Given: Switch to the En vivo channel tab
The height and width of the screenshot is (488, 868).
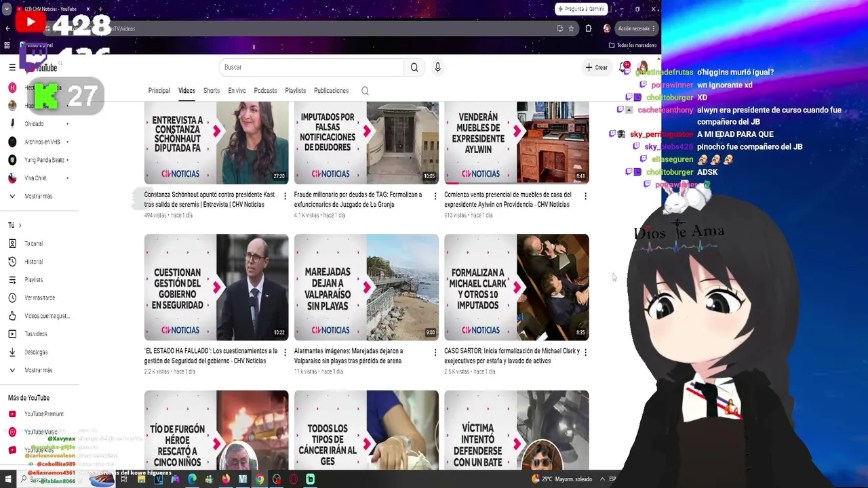Looking at the screenshot, I should coord(237,91).
